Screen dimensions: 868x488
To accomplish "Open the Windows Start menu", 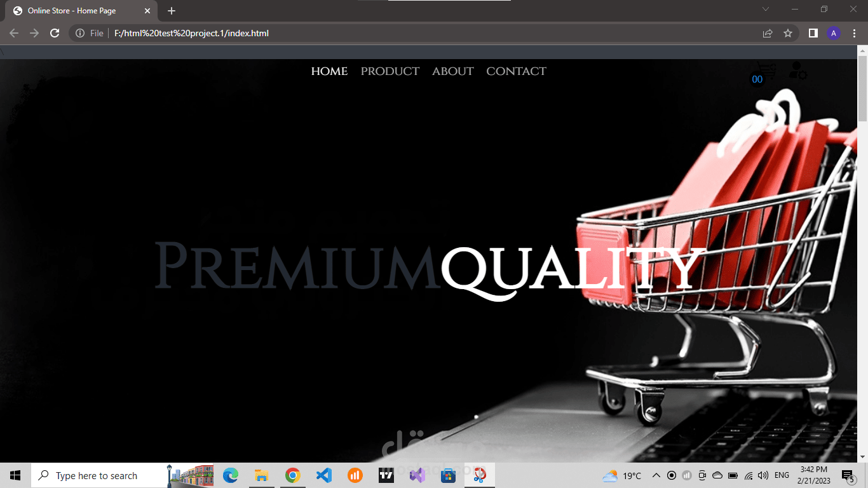I will pos(15,475).
